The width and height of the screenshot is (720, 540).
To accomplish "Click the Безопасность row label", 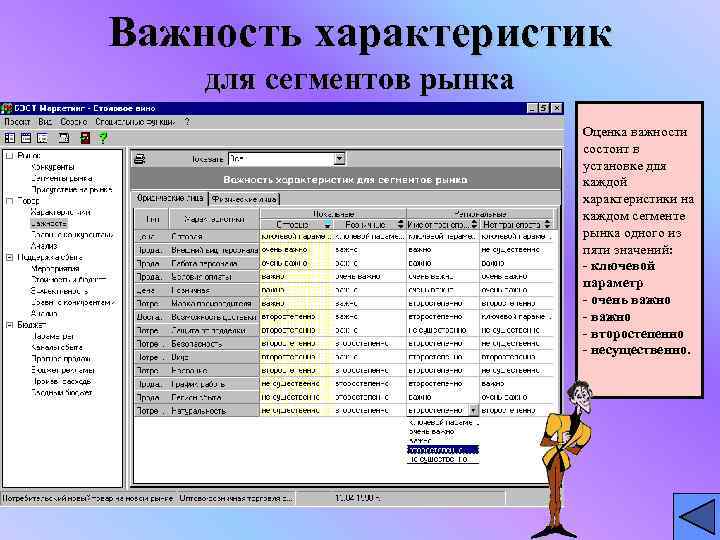I will pyautogui.click(x=214, y=343).
